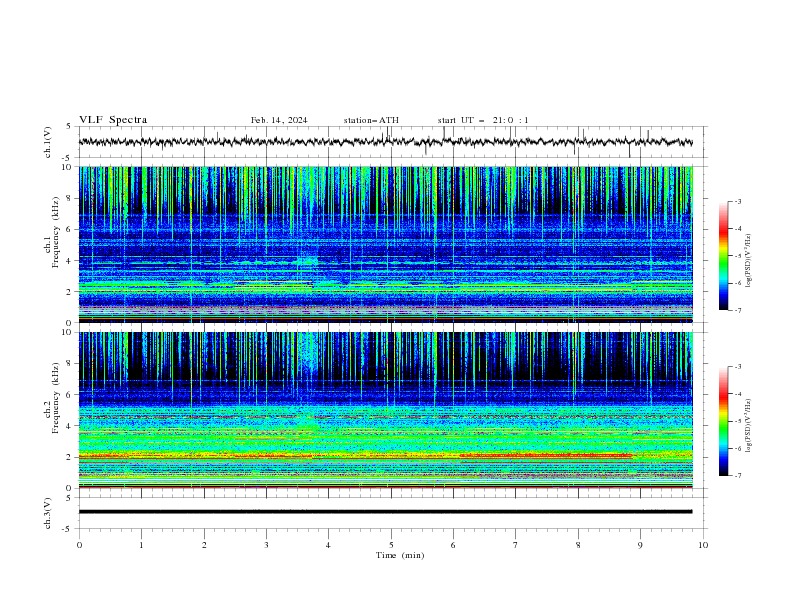Click the "8" minute tick label on Time axis
The width and height of the screenshot is (792, 612).
pyautogui.click(x=578, y=545)
